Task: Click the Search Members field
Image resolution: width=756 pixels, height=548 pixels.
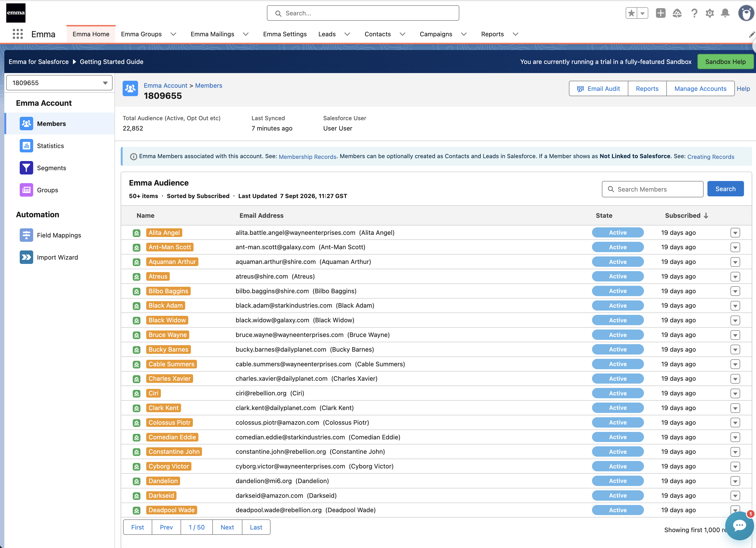Action: click(652, 189)
